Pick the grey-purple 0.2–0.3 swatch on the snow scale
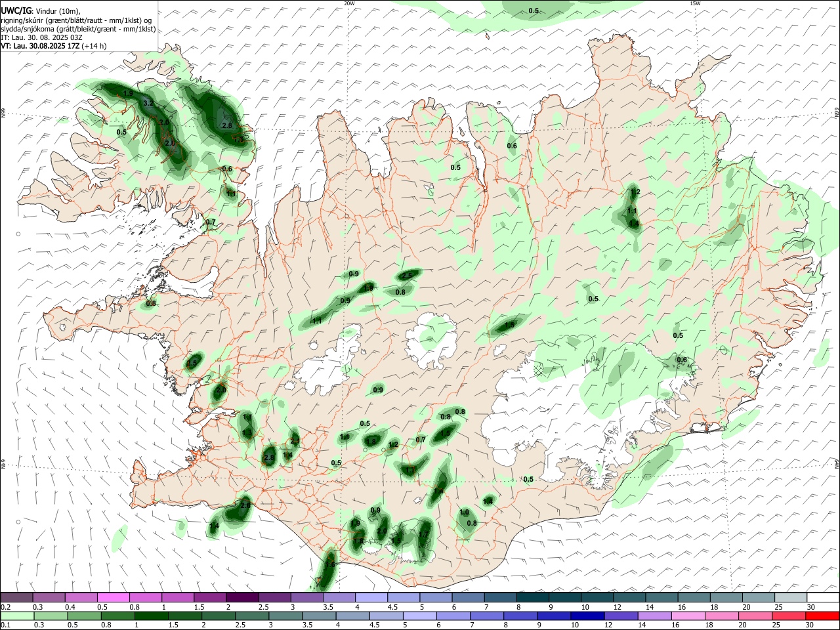Screen dimensions: 840x630 [x=16, y=597]
